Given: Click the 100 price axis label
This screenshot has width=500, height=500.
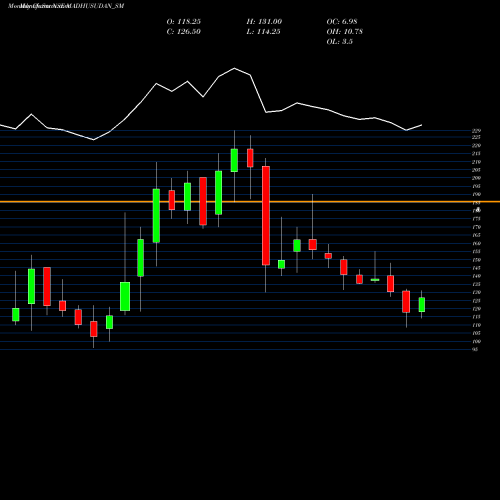Looking at the screenshot, I should [476, 342].
